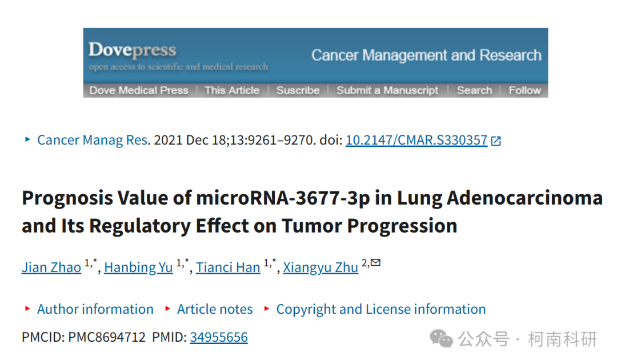Viewport: 617px width, 364px height.
Task: Open author Tianci Han's link
Action: click(x=228, y=267)
